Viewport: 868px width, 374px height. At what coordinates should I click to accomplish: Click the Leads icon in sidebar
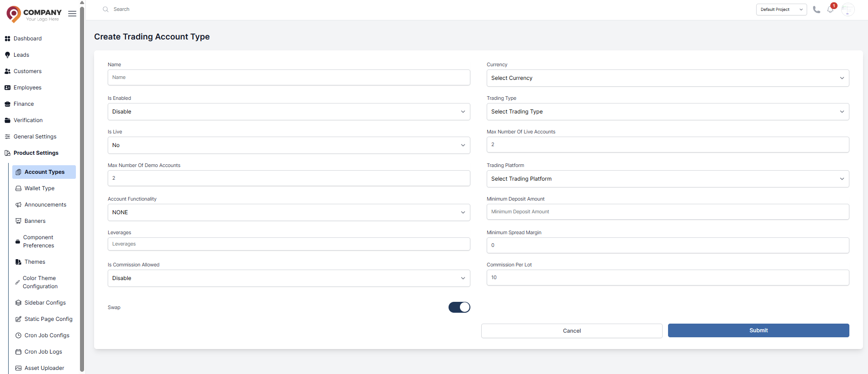coord(7,55)
